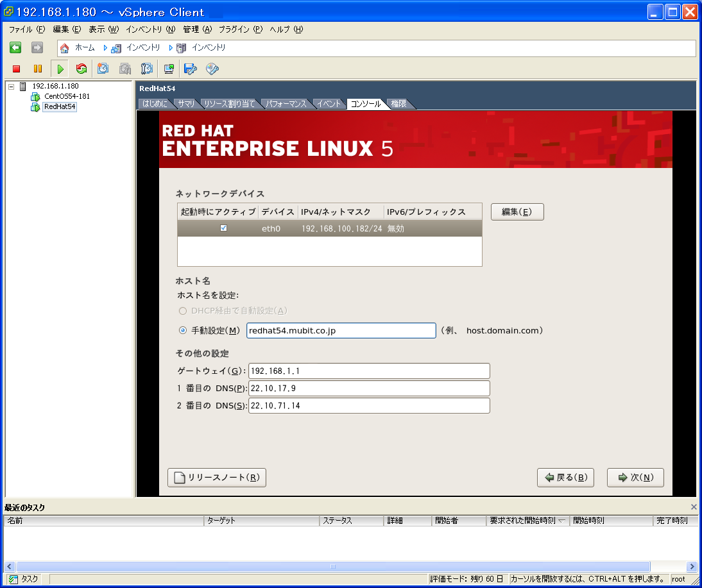The width and height of the screenshot is (702, 588).
Task: Open the 管理 menu
Action: tap(197, 29)
